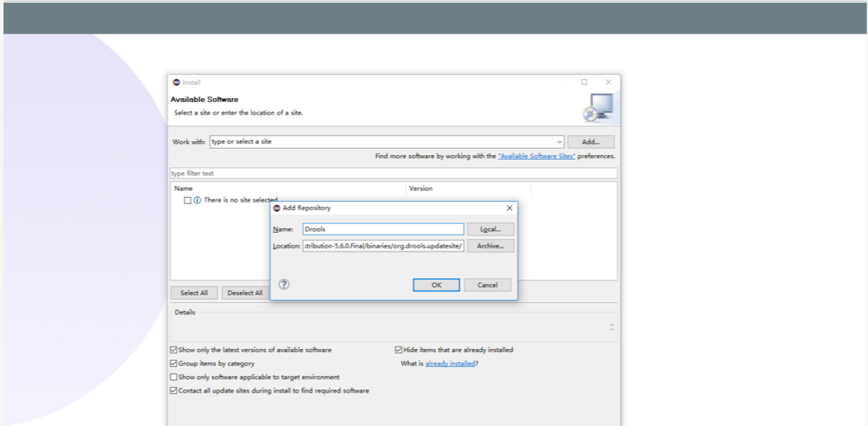Toggle Show only the latest versions checkbox

coord(174,350)
